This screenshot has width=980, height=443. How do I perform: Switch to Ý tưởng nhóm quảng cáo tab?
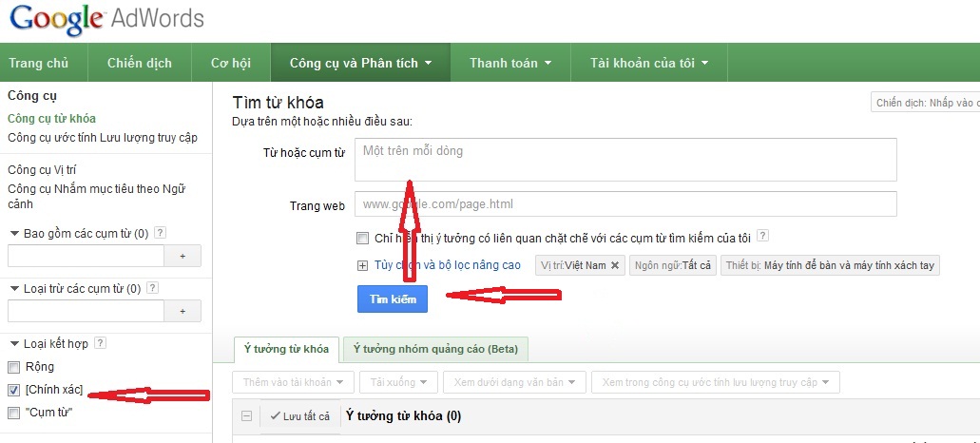pos(435,349)
